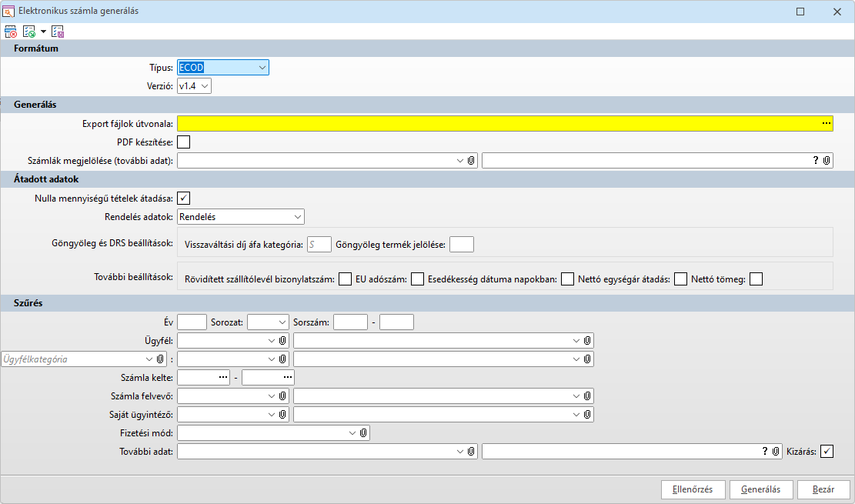
Task: Click the Ellenőrzés button
Action: (693, 489)
